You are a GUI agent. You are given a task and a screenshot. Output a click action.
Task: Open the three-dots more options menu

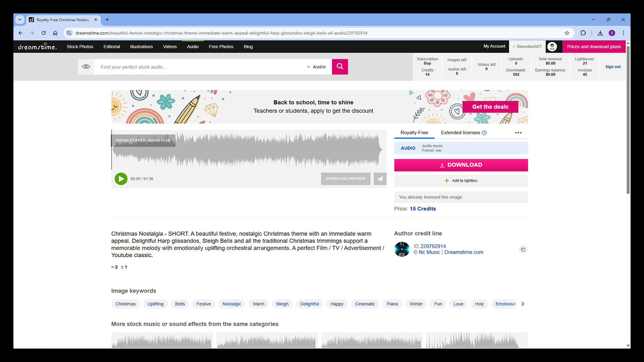[x=518, y=133]
